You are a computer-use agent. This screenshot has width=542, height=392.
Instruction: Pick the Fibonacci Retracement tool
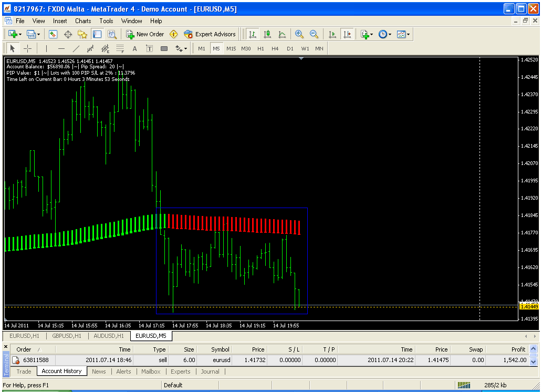point(120,49)
